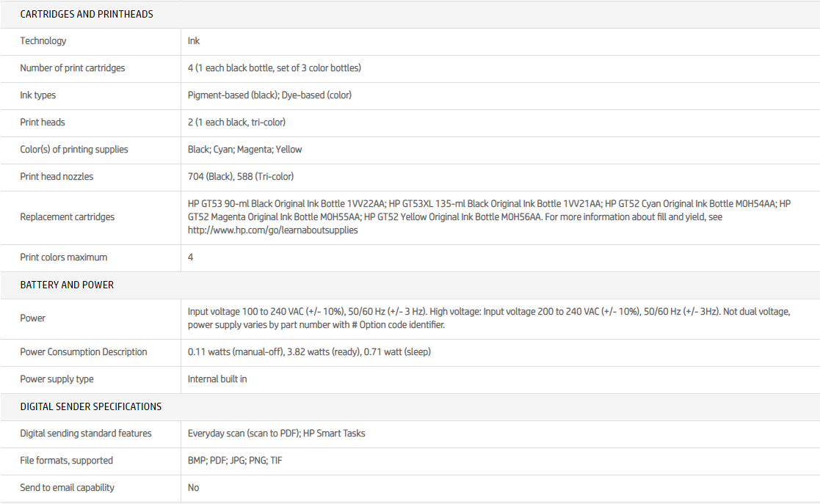This screenshot has height=504, width=820.
Task: Click the hp.com learnaboutsupplies URL
Action: (x=272, y=230)
